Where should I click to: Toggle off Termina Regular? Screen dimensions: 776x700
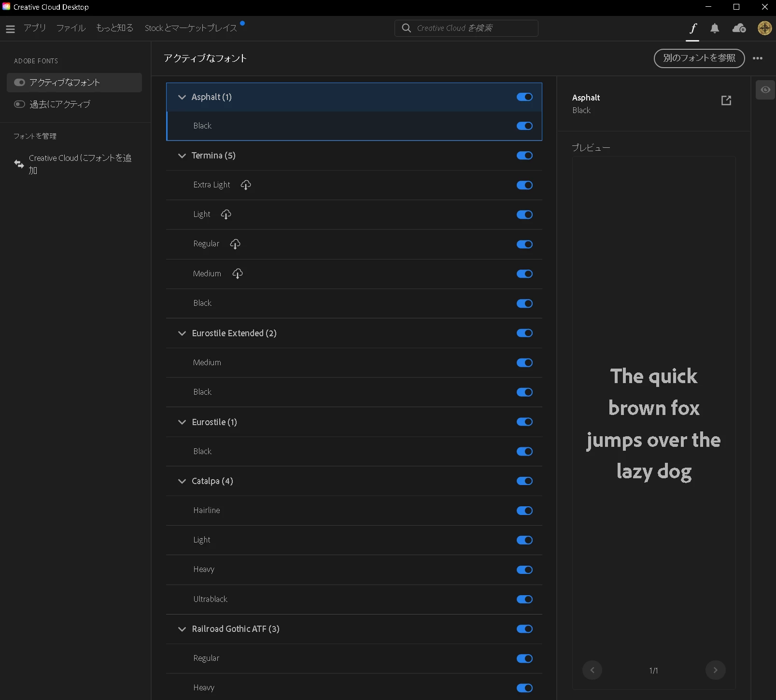tap(524, 244)
